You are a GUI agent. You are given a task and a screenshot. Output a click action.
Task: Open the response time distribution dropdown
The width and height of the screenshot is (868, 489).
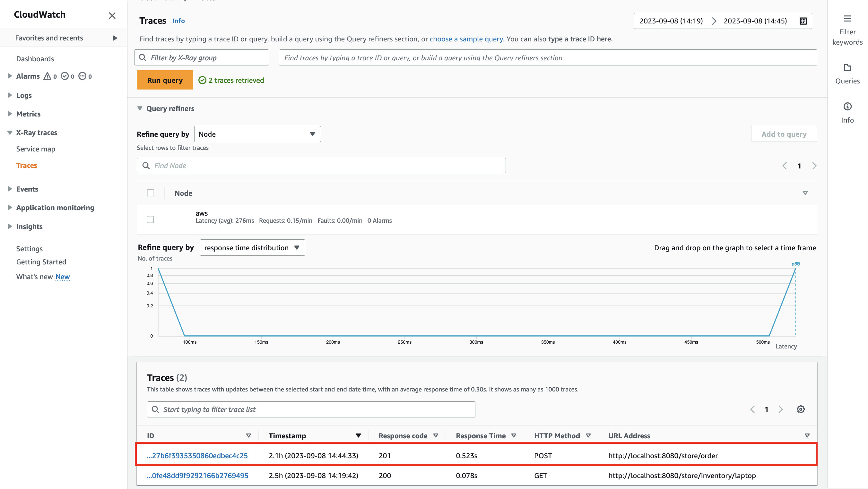251,247
